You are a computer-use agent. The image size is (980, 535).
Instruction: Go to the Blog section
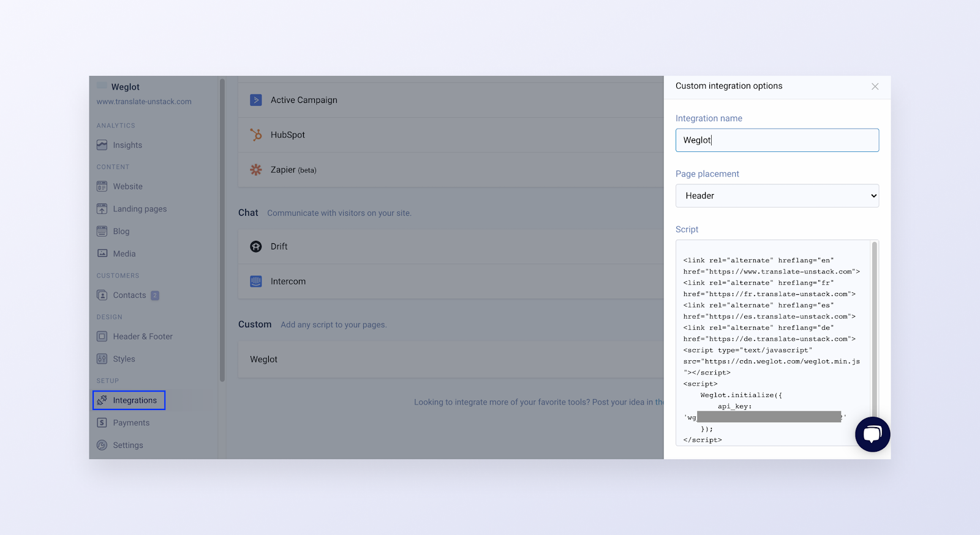[121, 231]
